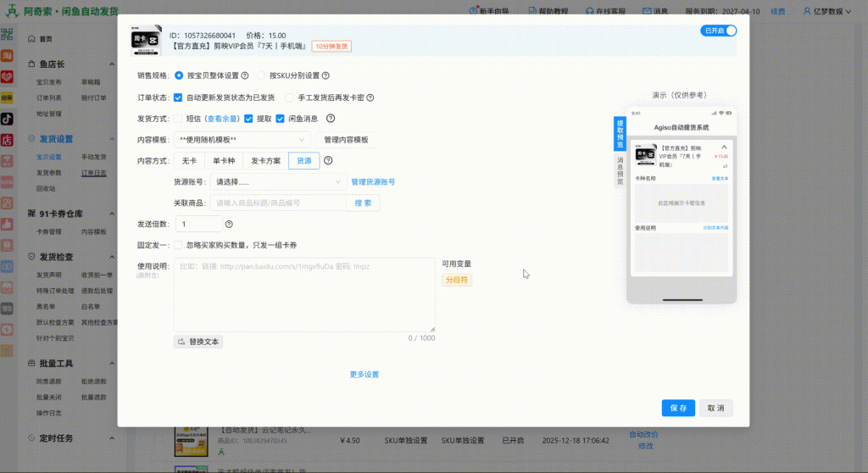
Task: Check the 手工发货后再发卡密 checkbox
Action: pyautogui.click(x=290, y=97)
